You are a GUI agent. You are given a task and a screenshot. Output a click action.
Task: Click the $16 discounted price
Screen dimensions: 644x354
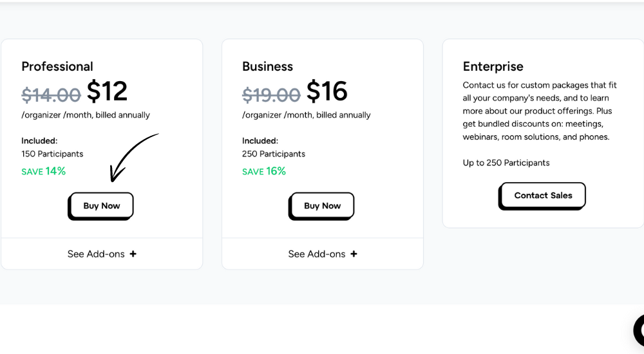click(x=327, y=91)
